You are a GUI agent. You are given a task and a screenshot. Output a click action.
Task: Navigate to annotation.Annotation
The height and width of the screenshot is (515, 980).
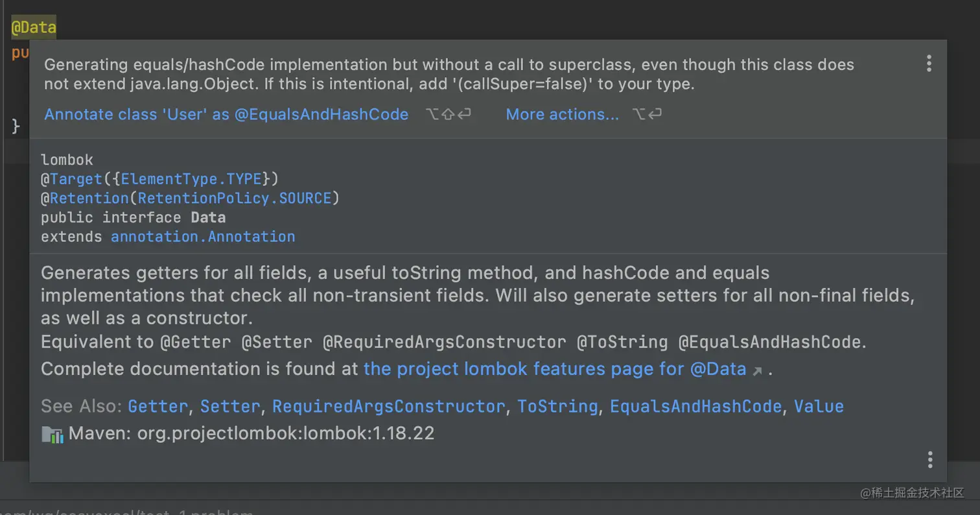(203, 237)
